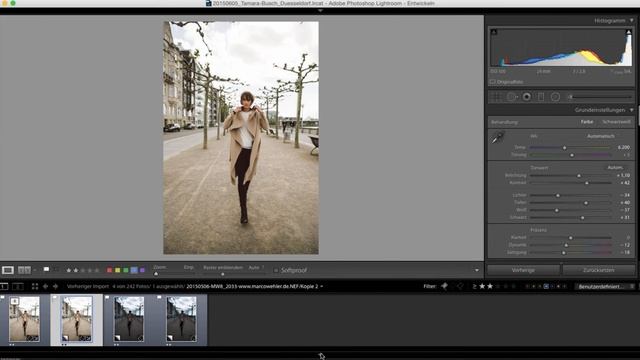This screenshot has height=360, width=640.
Task: Select second highlighted filmstrip thumbnail
Action: (76, 319)
